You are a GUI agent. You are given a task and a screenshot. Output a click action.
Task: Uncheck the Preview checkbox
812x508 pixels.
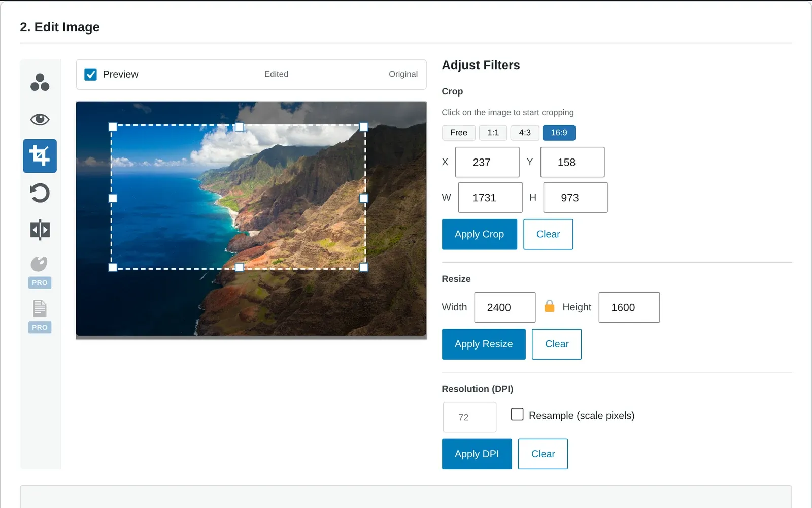tap(91, 75)
